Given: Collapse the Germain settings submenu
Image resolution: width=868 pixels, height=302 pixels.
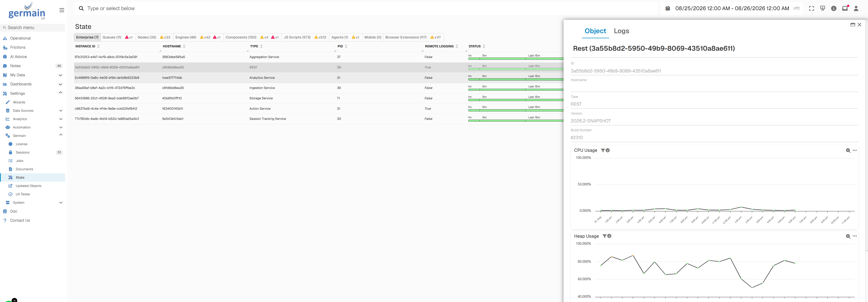Looking at the screenshot, I should 61,135.
